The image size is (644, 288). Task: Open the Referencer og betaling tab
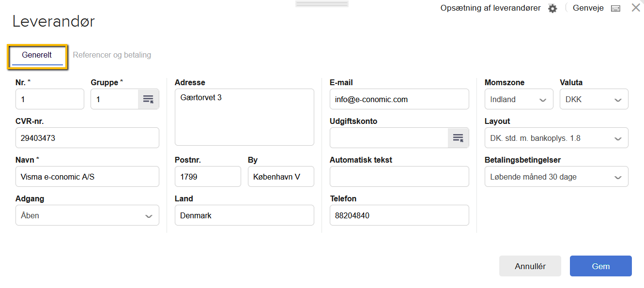112,55
